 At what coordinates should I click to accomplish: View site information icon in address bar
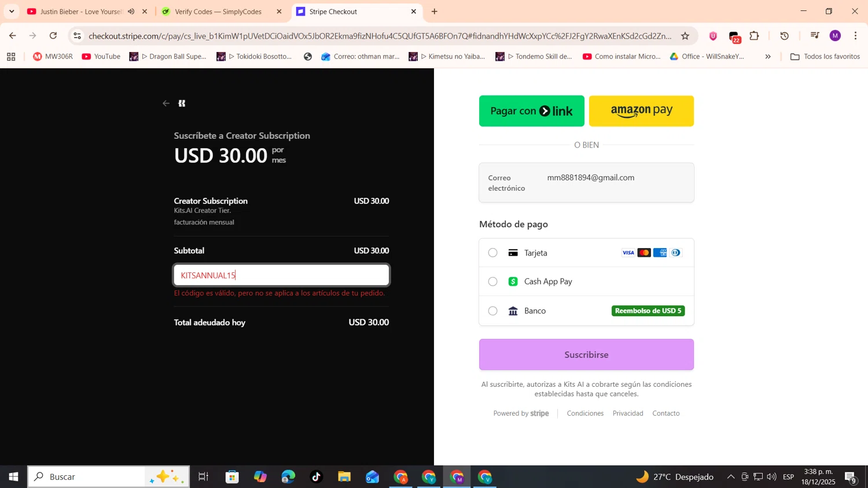tap(77, 36)
